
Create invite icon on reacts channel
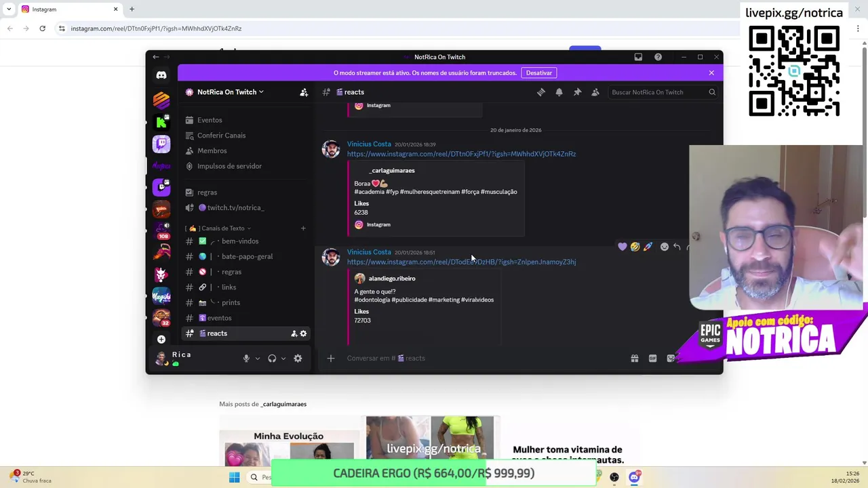click(294, 333)
